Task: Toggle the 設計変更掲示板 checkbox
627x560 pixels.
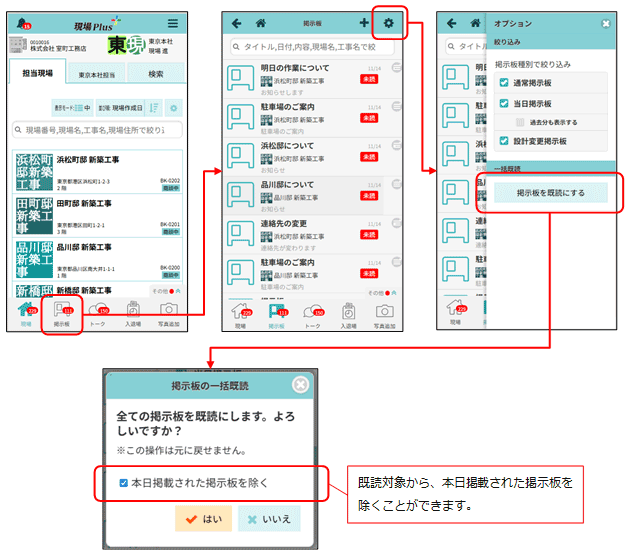Action: [x=504, y=141]
